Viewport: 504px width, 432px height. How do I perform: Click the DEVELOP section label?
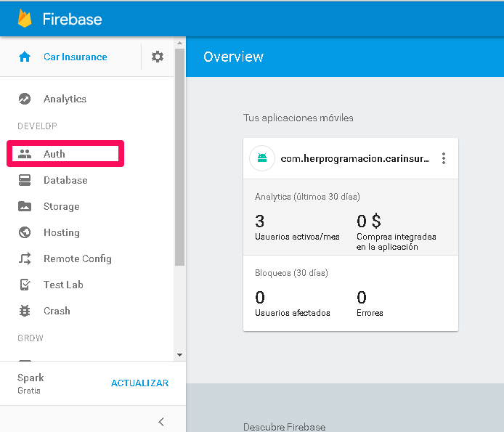tap(37, 126)
